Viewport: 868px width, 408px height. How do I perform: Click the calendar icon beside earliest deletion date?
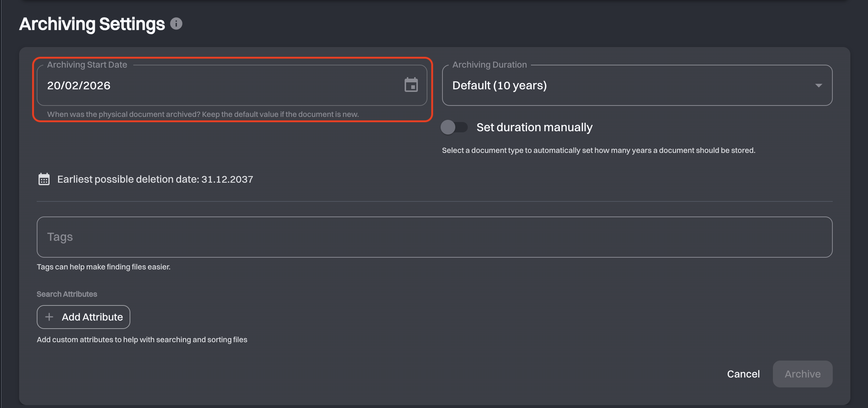[x=44, y=179]
